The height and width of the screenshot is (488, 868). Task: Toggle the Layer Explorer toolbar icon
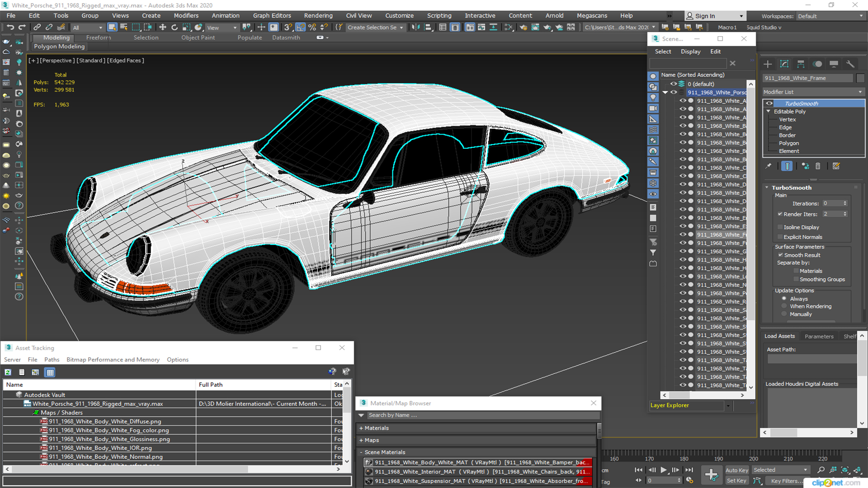[455, 27]
